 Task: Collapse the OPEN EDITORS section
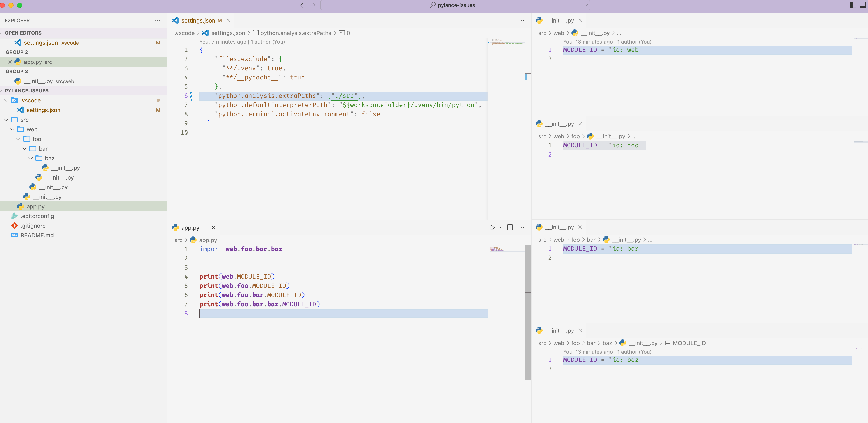23,33
